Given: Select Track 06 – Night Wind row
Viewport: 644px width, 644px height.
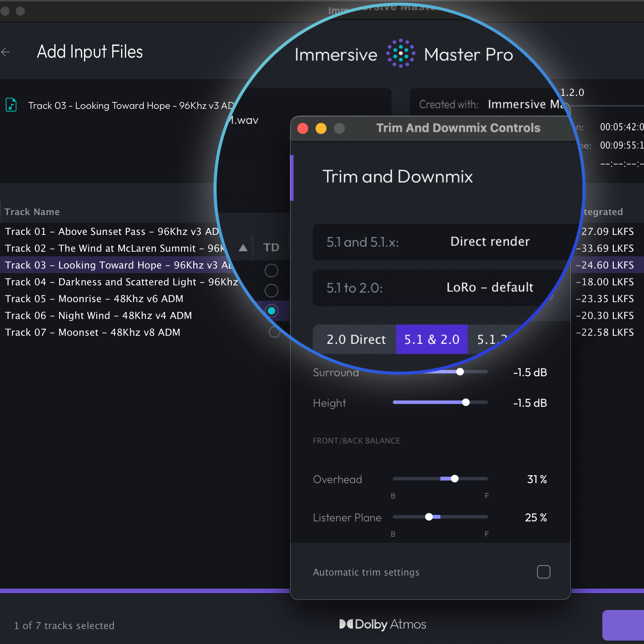Looking at the screenshot, I should 99,316.
